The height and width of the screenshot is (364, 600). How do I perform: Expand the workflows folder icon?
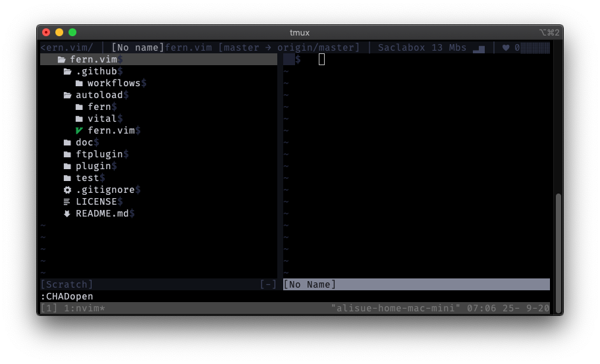point(79,84)
